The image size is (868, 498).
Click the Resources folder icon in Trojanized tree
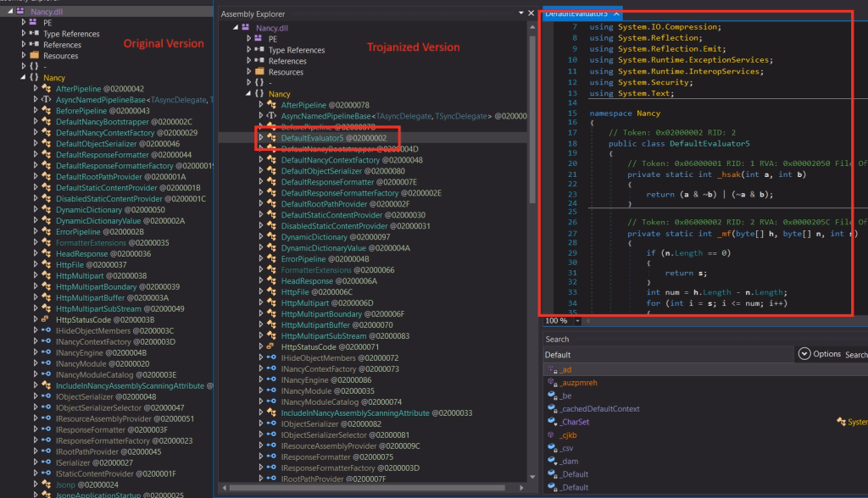[259, 72]
